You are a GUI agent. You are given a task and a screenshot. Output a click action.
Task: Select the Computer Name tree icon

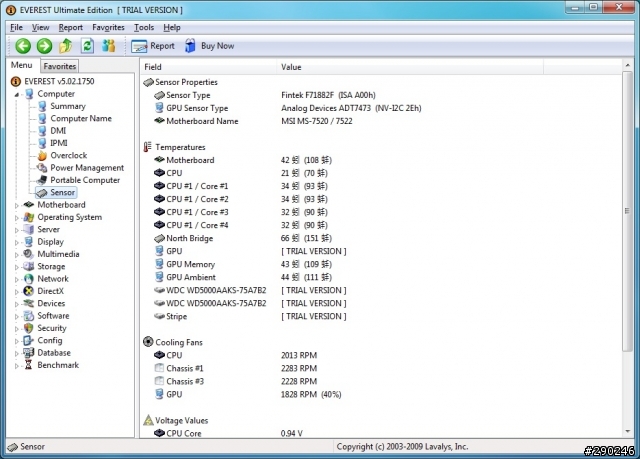[x=42, y=118]
